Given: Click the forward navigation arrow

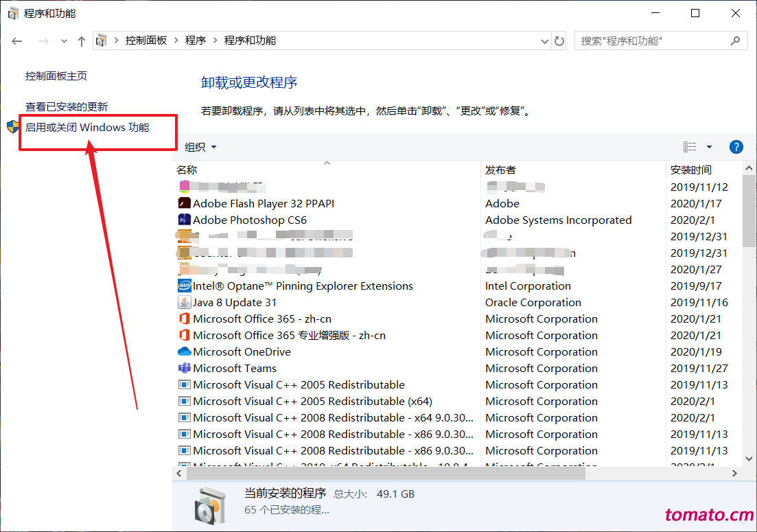Looking at the screenshot, I should tap(43, 41).
